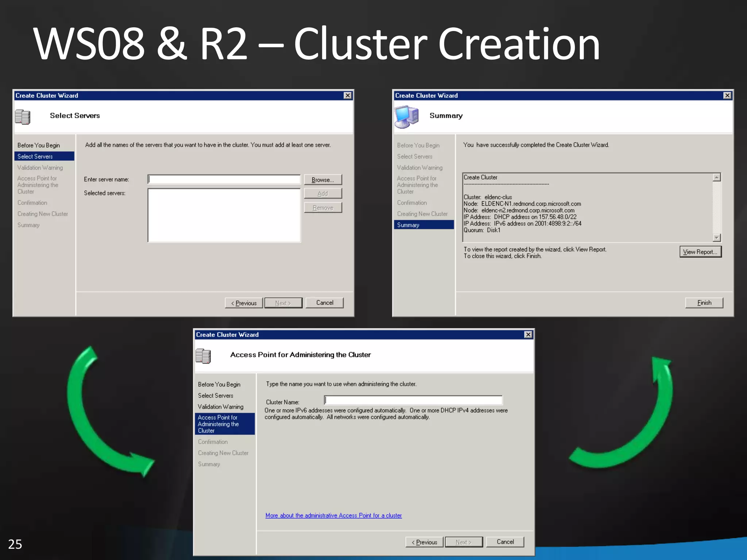Click scroll down arrow in Summary report box
Image resolution: width=747 pixels, height=560 pixels.
(x=717, y=238)
